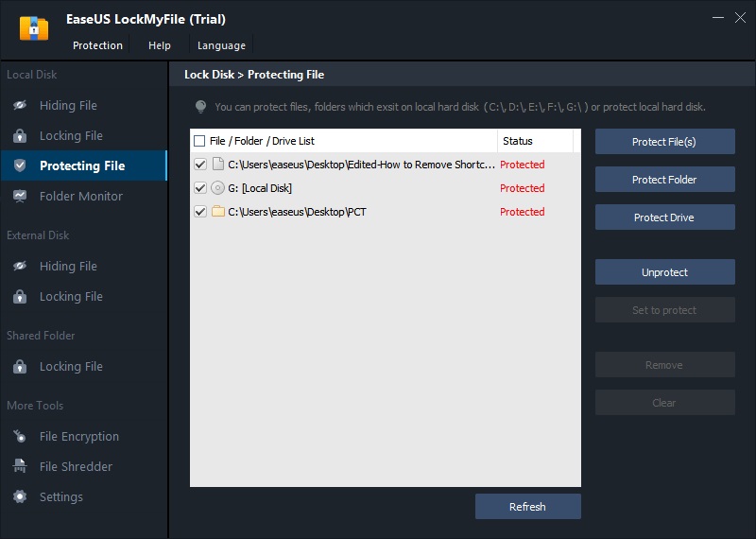Click folder icon of Desktop\PCT row
This screenshot has width=756, height=539.
pos(218,212)
